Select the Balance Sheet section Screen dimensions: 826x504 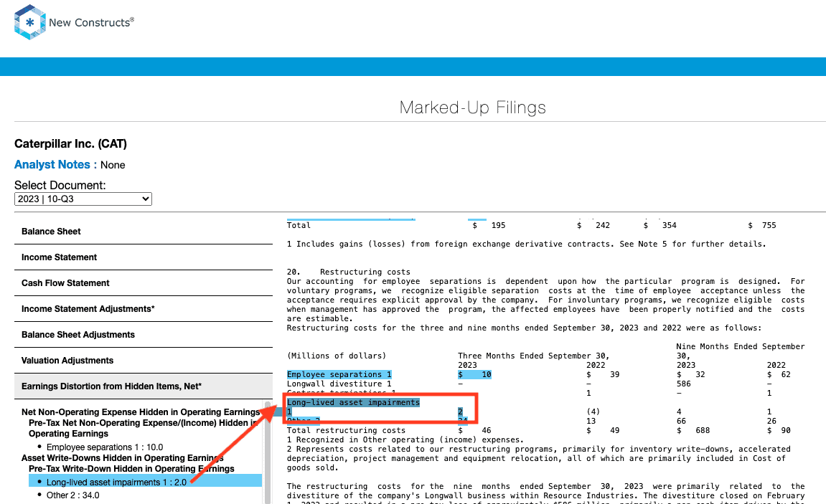click(x=144, y=232)
